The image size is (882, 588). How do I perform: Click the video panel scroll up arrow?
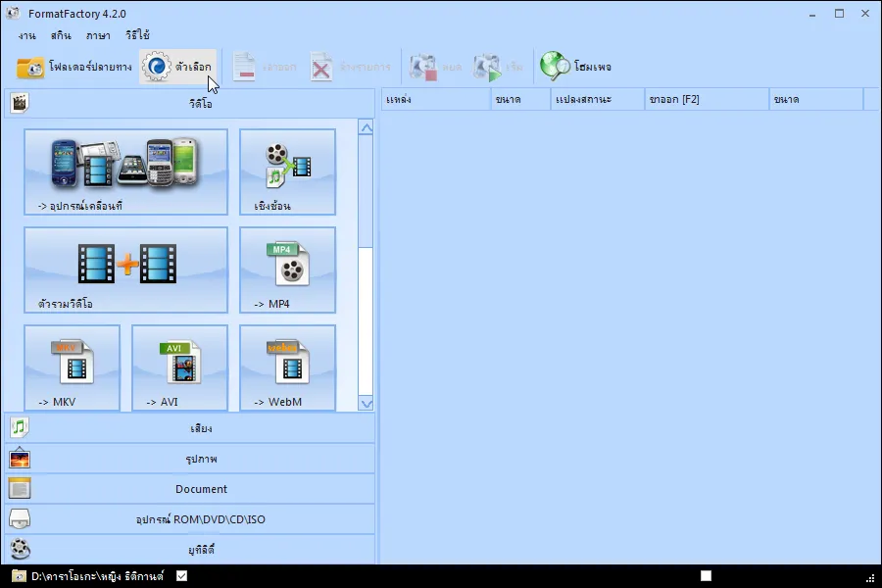point(367,128)
